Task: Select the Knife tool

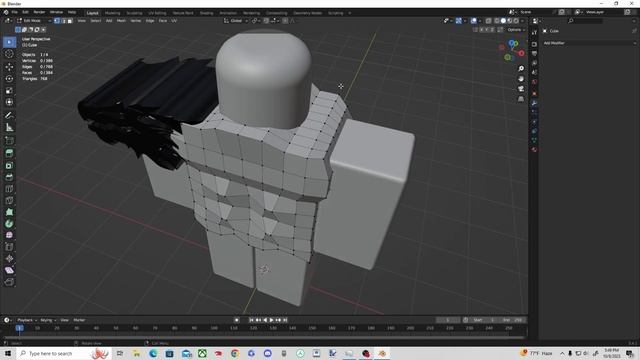Action: (x=9, y=200)
